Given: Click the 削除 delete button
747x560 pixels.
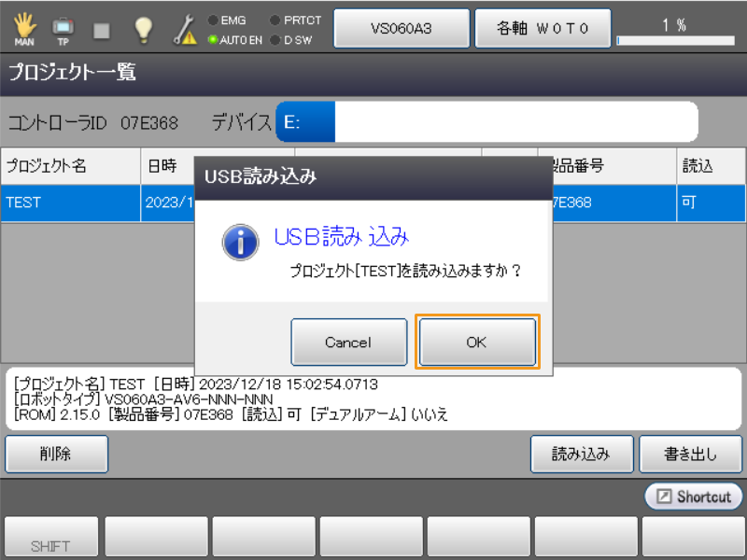Looking at the screenshot, I should click(x=57, y=454).
